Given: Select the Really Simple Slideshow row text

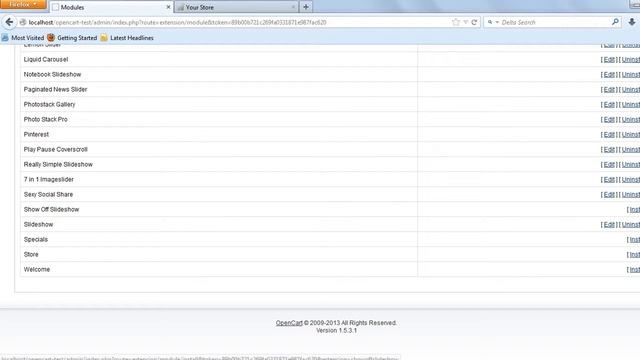Looking at the screenshot, I should click(58, 164).
